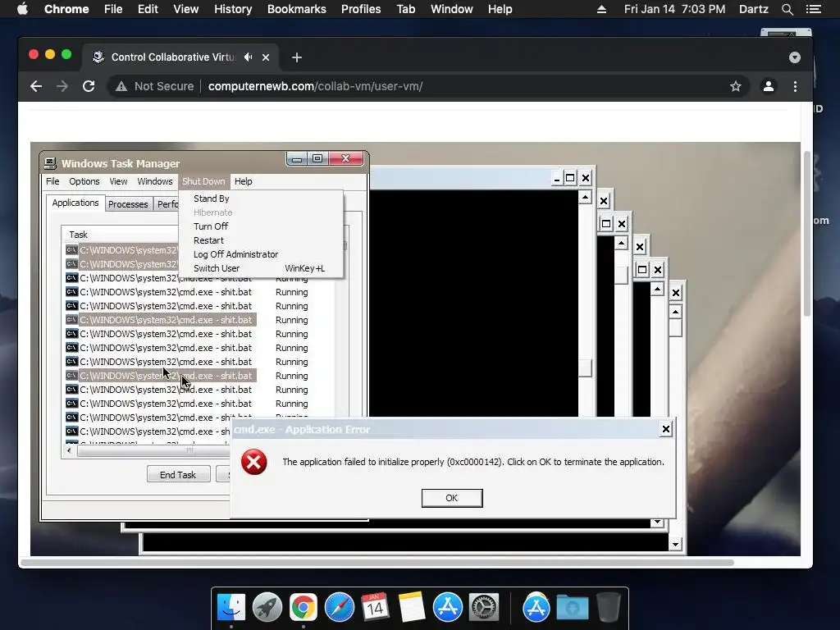Open Task Manager Options menu
Viewport: 840px width, 630px height.
[x=84, y=181]
